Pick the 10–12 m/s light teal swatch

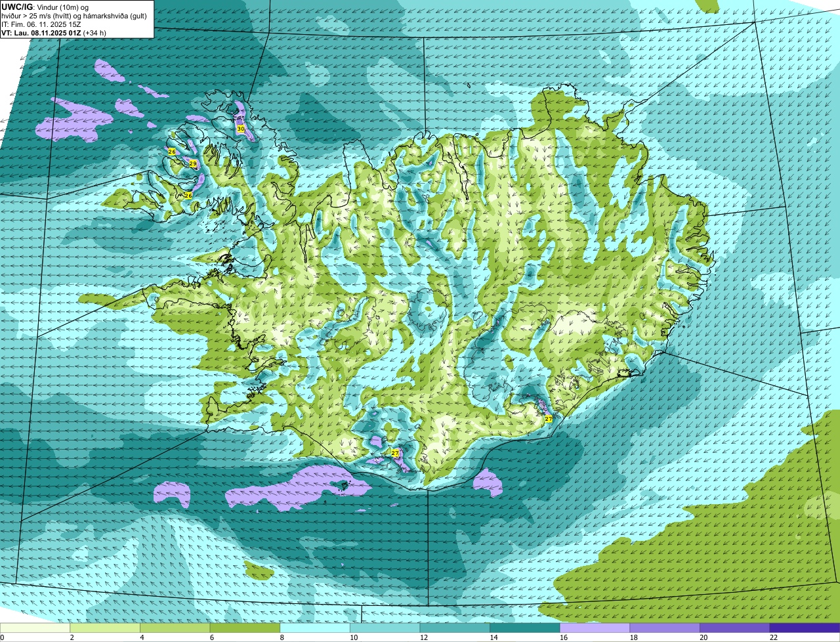point(385,628)
